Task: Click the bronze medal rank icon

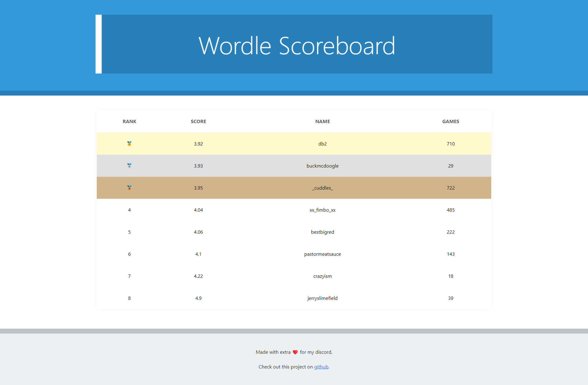Action: 129,188
